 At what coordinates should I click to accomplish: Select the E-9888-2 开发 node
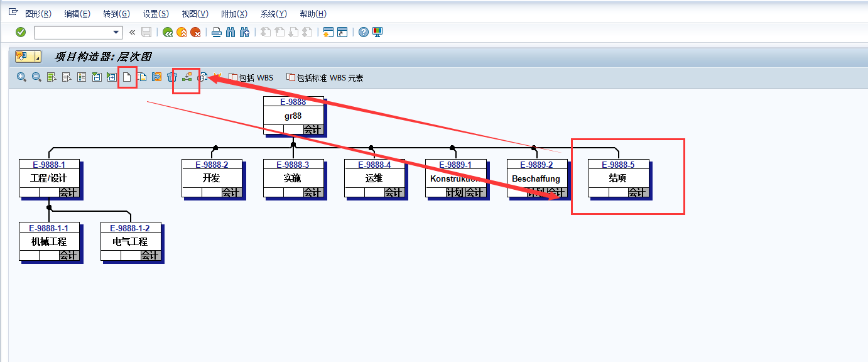[x=212, y=178]
